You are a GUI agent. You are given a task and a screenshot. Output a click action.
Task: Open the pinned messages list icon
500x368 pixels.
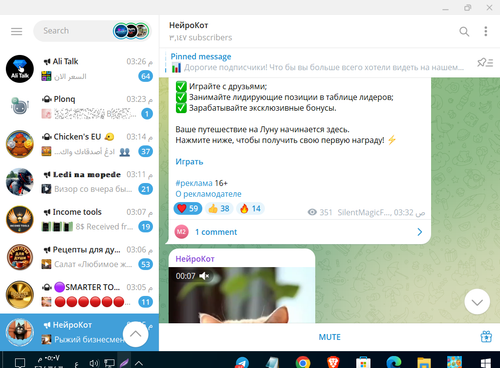(485, 62)
